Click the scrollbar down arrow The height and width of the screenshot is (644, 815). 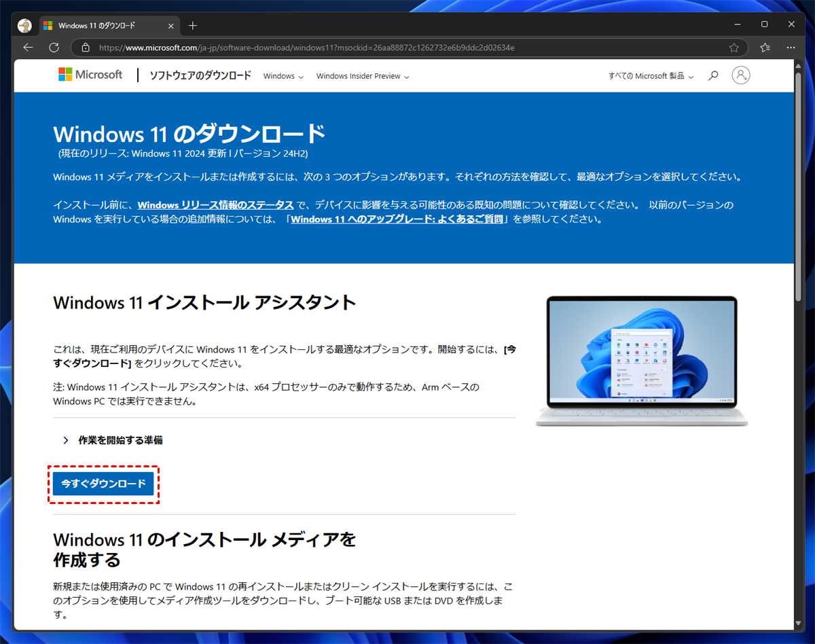point(799,624)
